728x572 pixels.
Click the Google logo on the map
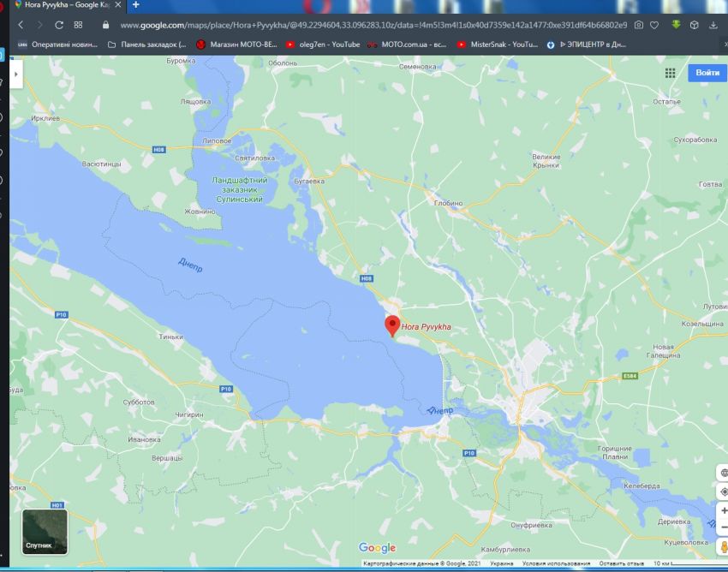pyautogui.click(x=377, y=548)
